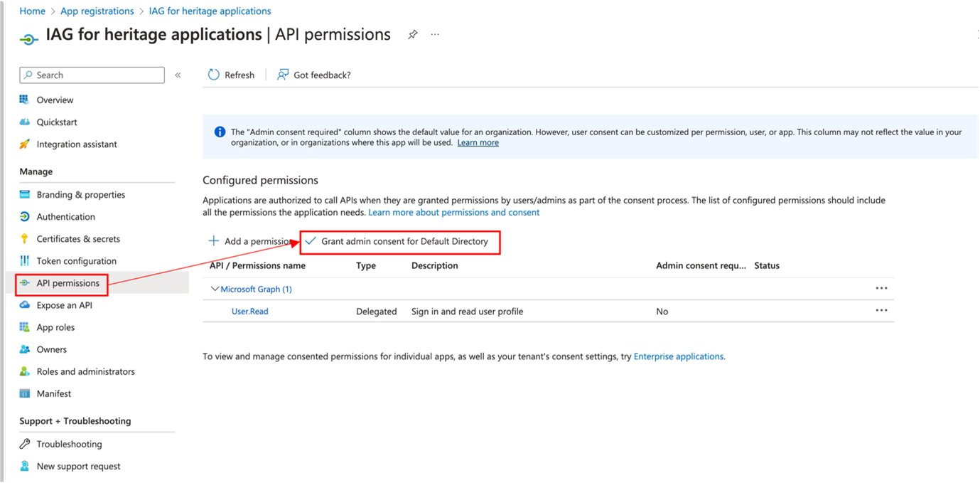Image resolution: width=980 pixels, height=483 pixels.
Task: Click the Refresh button label
Action: (x=239, y=75)
